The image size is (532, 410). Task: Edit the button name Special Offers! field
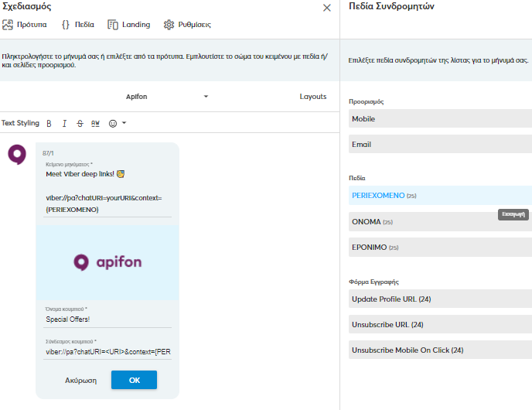pos(107,319)
